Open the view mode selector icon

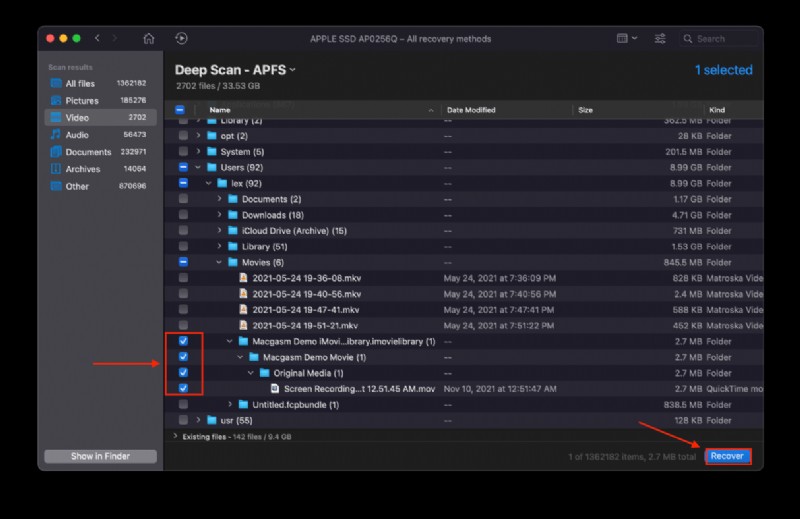tap(627, 38)
